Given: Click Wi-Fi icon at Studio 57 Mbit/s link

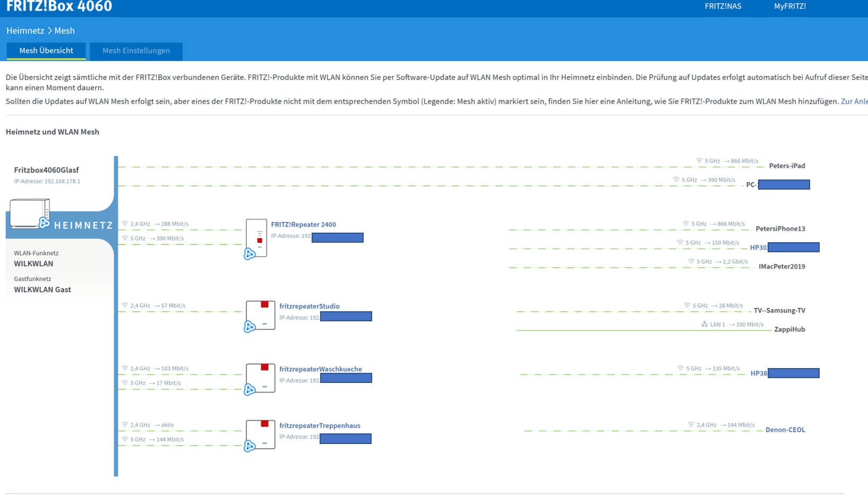Looking at the screenshot, I should coord(125,305).
